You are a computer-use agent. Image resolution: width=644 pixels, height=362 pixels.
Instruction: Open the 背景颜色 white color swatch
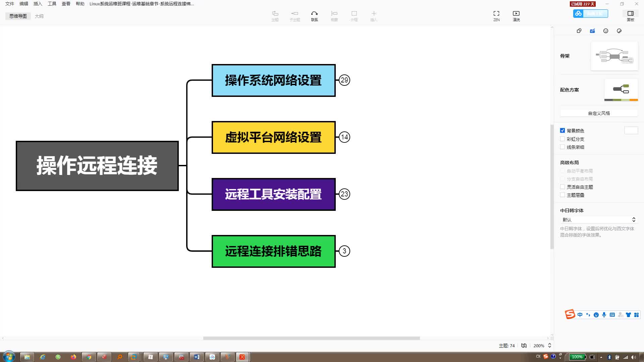631,130
